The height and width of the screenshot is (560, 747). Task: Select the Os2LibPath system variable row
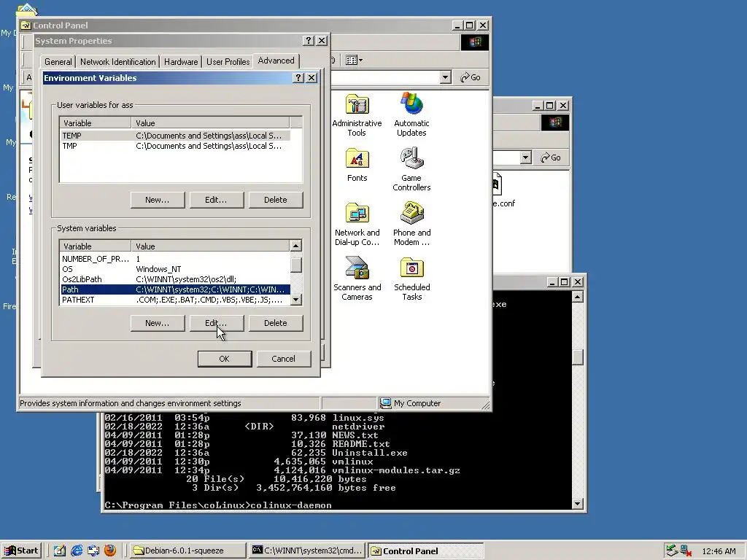(175, 279)
